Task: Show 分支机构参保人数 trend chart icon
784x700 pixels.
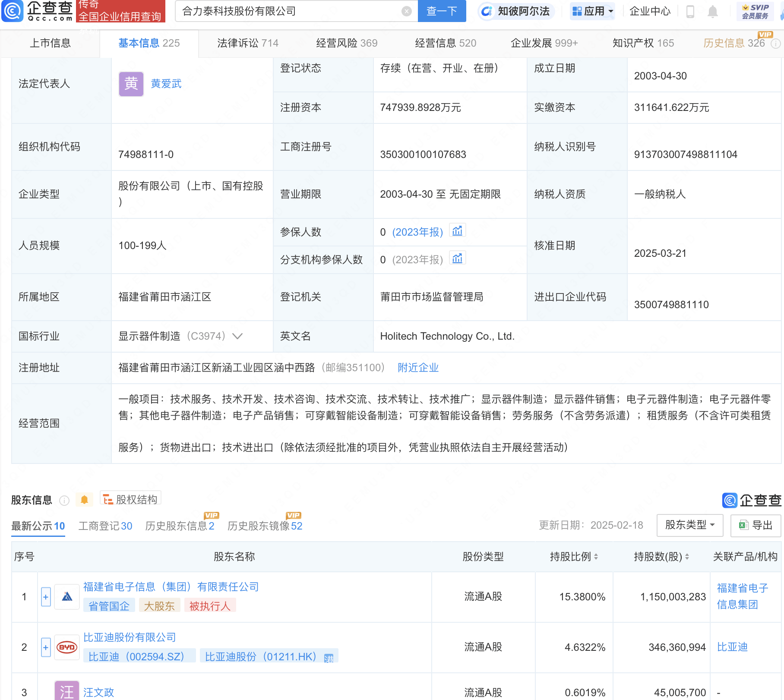Action: [457, 259]
